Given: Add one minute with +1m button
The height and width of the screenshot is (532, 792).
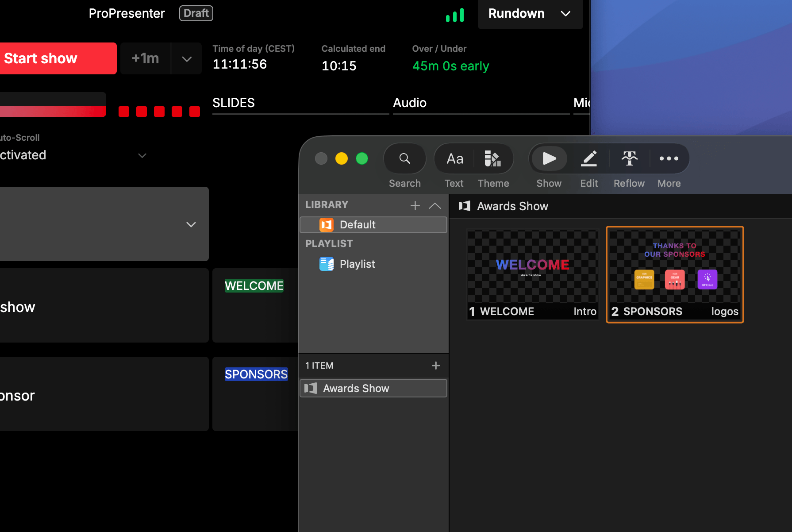Looking at the screenshot, I should pyautogui.click(x=145, y=58).
